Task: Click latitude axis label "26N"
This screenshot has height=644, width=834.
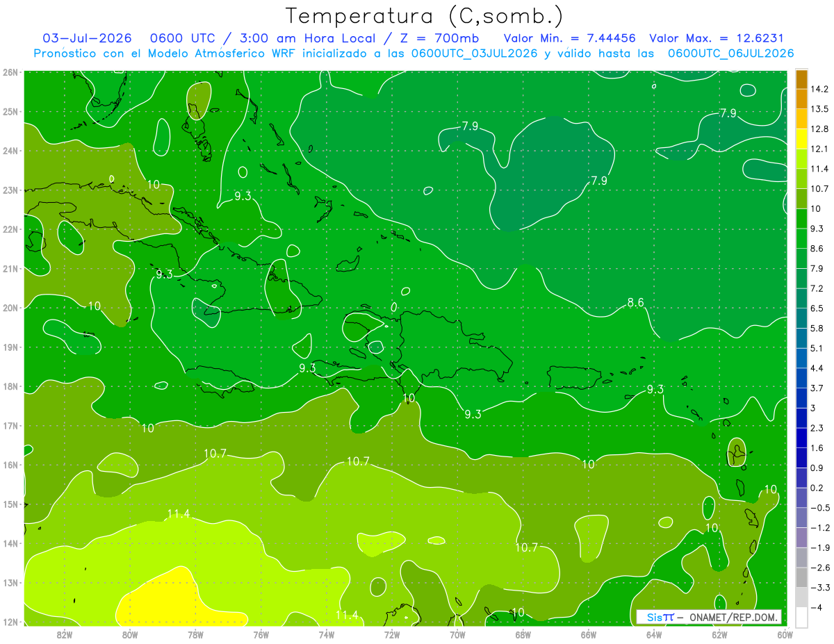Action: (x=10, y=72)
